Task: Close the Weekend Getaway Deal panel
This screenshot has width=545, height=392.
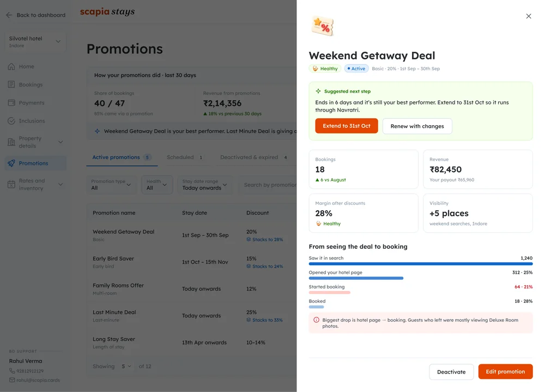Action: click(x=528, y=16)
